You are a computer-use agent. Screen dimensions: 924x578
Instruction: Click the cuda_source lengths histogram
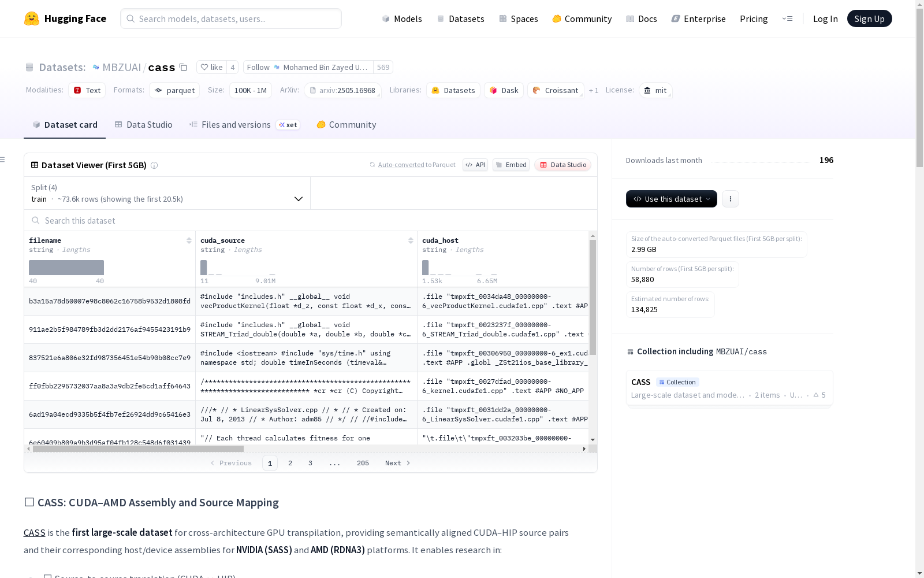(x=238, y=268)
